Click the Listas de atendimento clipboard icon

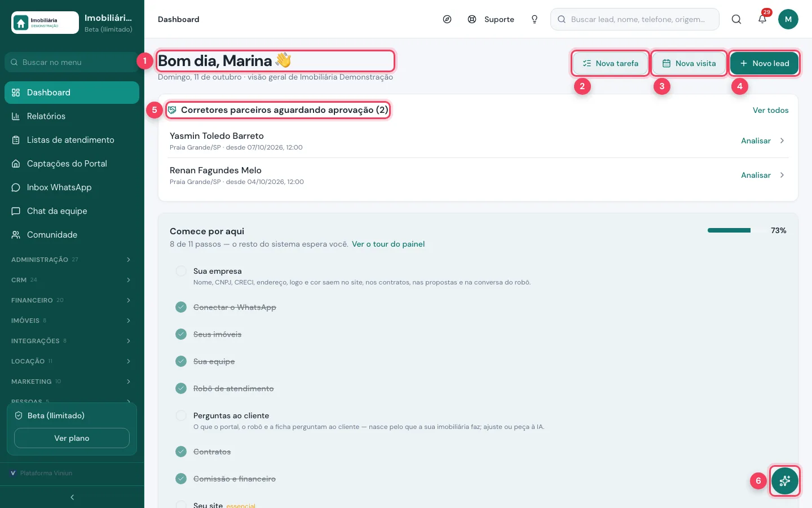click(16, 140)
